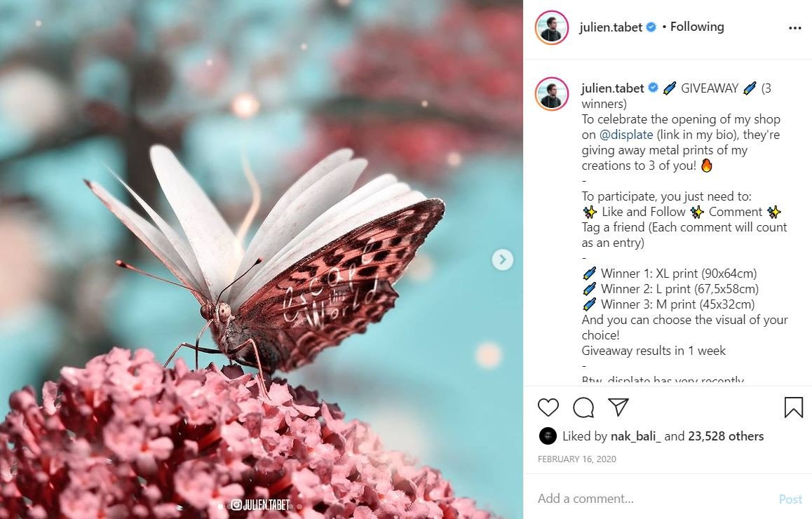Go to next image with arrow
This screenshot has height=519, width=812.
pyautogui.click(x=502, y=259)
